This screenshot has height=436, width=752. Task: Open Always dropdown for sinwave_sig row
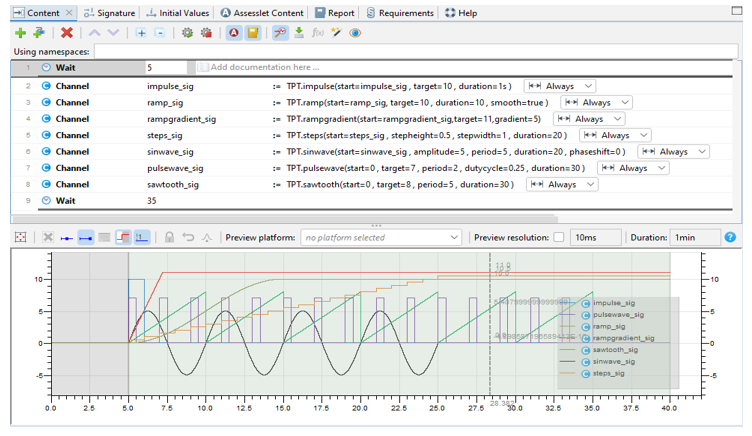[674, 152]
